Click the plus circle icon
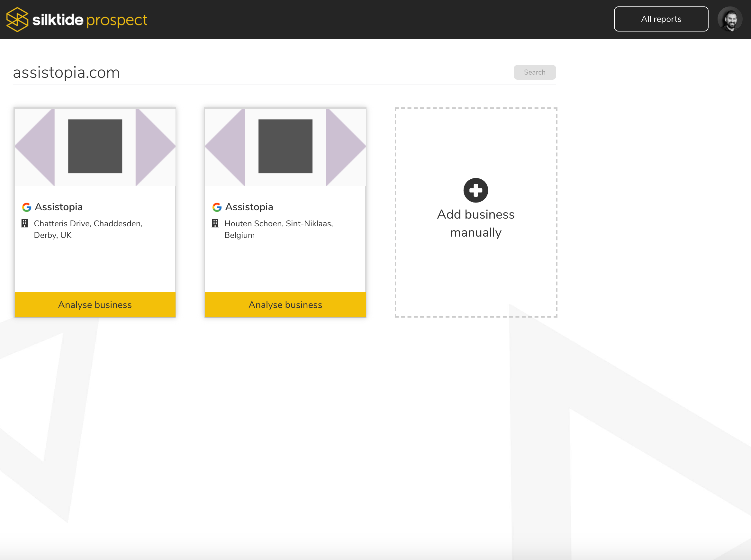The width and height of the screenshot is (751, 560). click(x=476, y=190)
